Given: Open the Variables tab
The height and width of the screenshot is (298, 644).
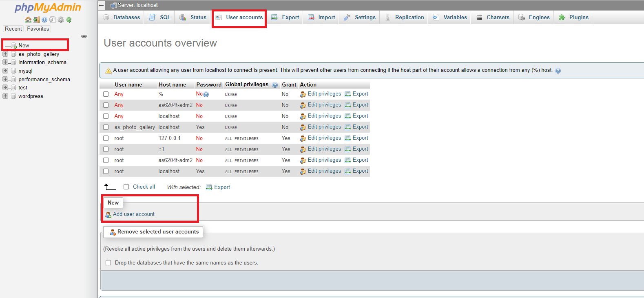Looking at the screenshot, I should [450, 18].
